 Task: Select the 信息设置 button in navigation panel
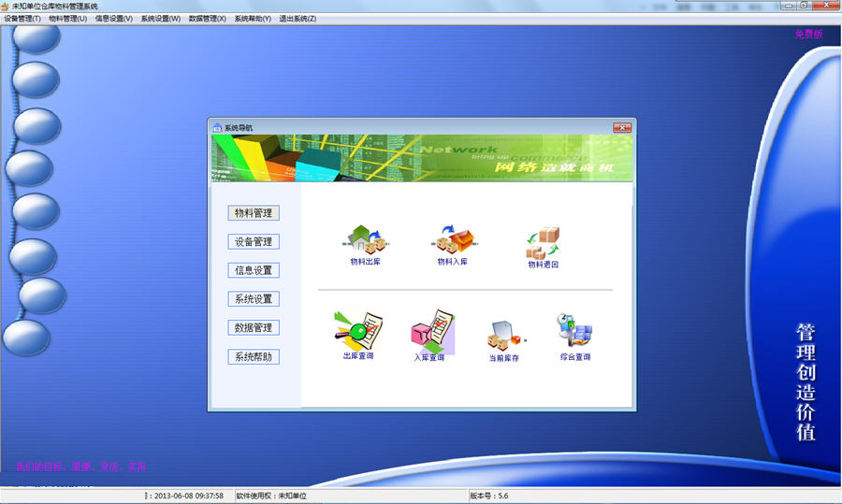pos(254,270)
